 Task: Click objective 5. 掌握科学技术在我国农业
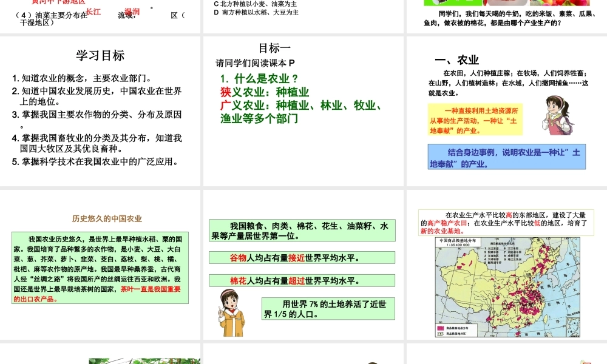click(96, 162)
